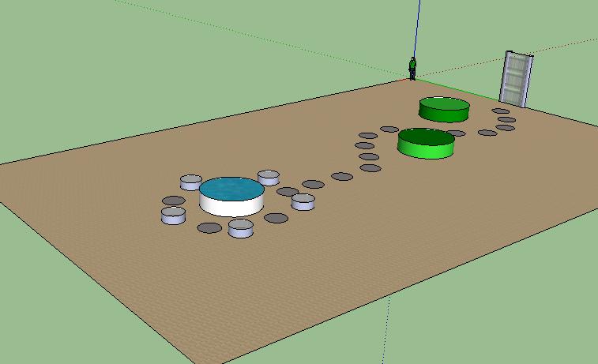Select the small cylinder directly in front of pool
The image size is (598, 364).
240,228
